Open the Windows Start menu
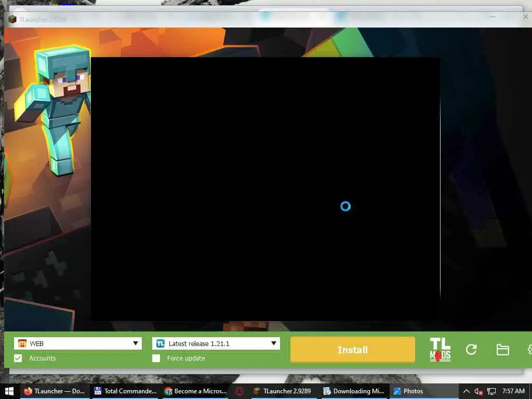The height and width of the screenshot is (399, 532). (x=9, y=391)
